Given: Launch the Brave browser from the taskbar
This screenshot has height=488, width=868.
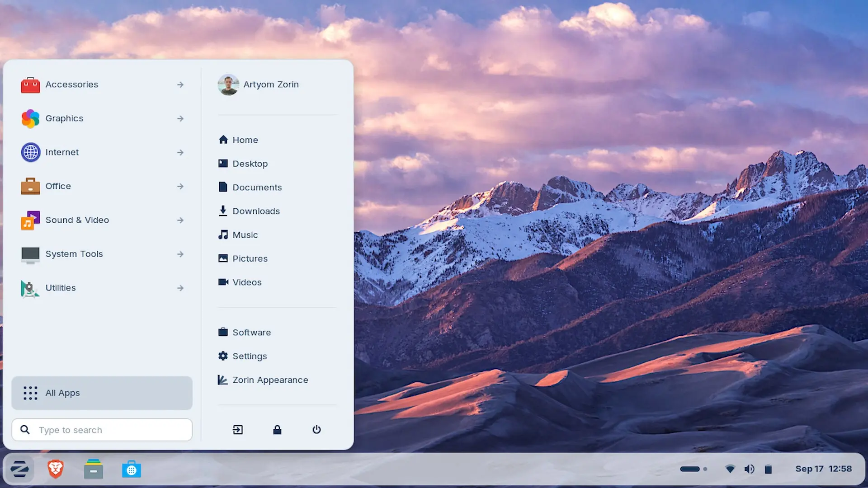Looking at the screenshot, I should click(x=55, y=469).
